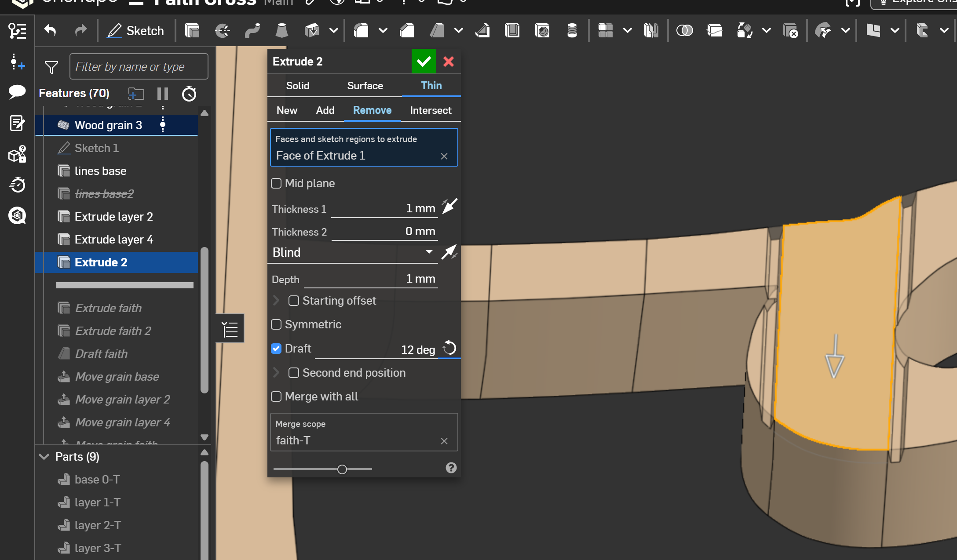Create a new Sketch
The image size is (957, 560).
point(136,30)
